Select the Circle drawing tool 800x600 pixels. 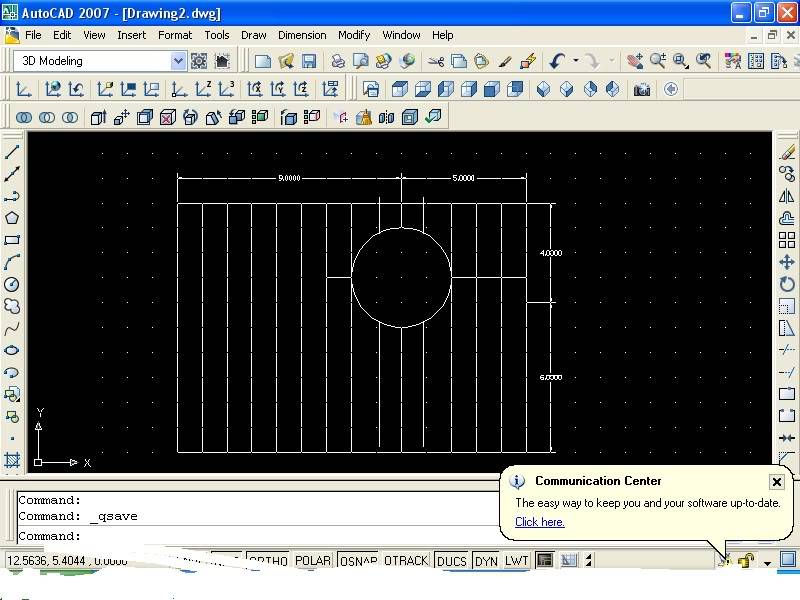tap(12, 284)
